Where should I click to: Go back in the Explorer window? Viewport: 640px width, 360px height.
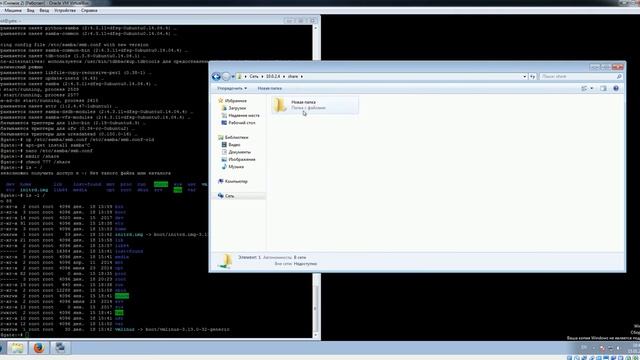point(216,76)
